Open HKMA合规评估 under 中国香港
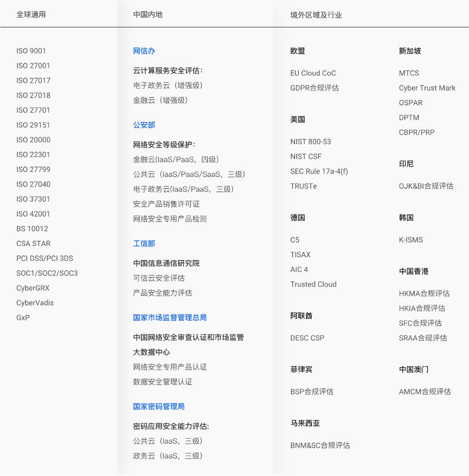 coord(424,293)
